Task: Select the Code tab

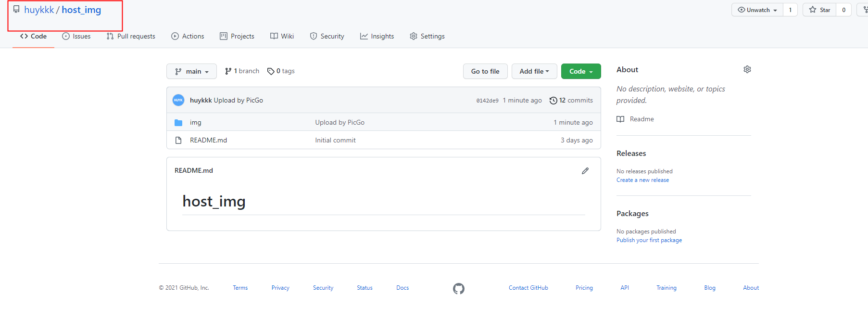Action: pos(33,36)
